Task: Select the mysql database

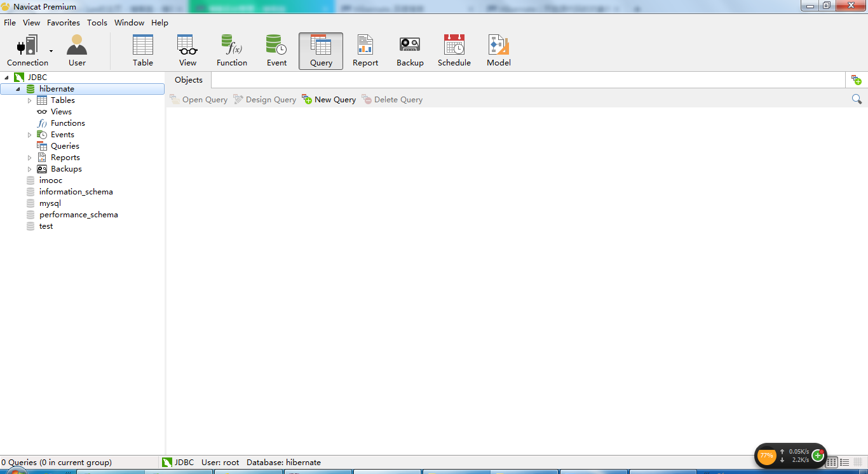Action: [x=50, y=203]
